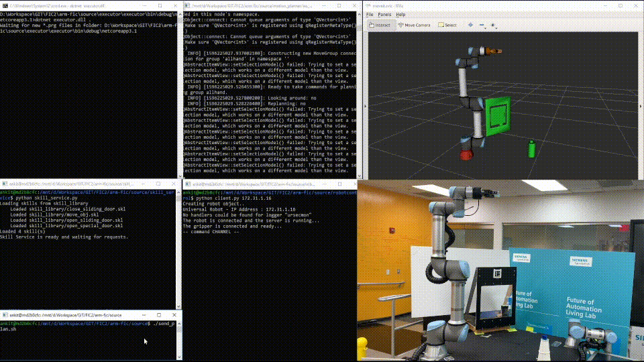644x362 pixels.
Task: Open the Panels menu
Action: (x=384, y=14)
